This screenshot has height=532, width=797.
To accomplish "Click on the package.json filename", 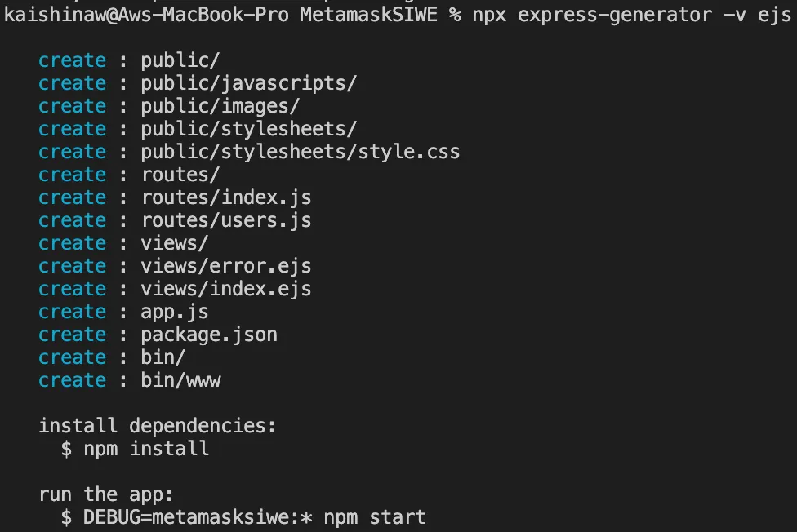I will [x=209, y=335].
